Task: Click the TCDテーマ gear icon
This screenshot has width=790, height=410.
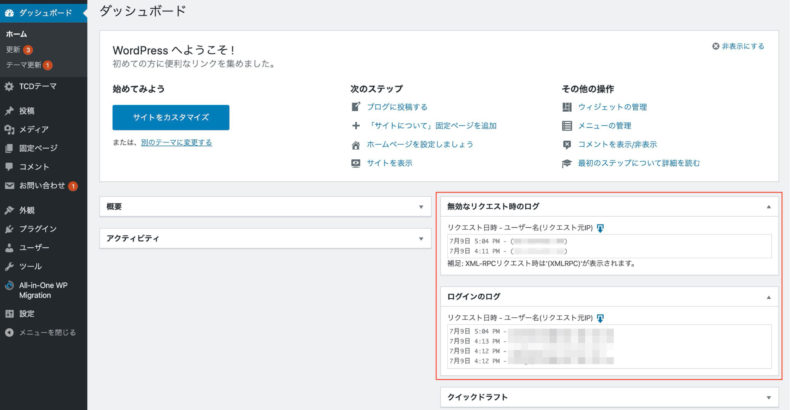Action: (x=9, y=87)
